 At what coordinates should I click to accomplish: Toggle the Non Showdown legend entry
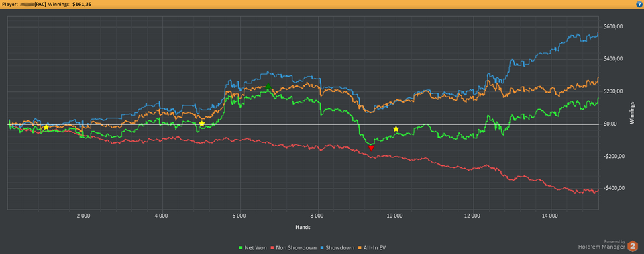click(294, 247)
